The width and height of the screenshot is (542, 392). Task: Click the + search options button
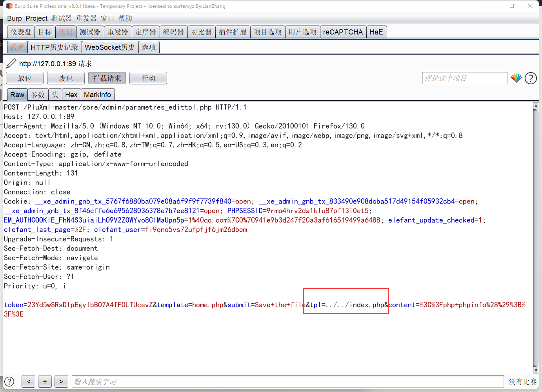click(45, 381)
